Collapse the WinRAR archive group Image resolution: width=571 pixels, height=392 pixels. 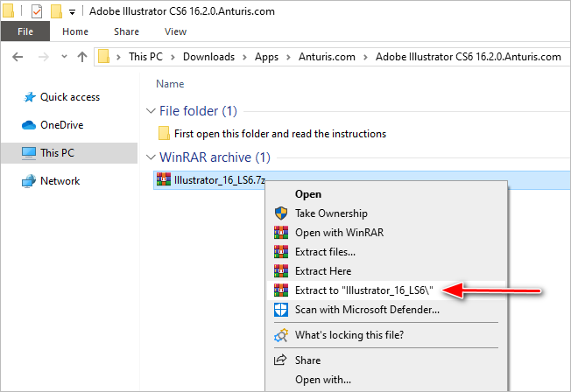tap(150, 158)
